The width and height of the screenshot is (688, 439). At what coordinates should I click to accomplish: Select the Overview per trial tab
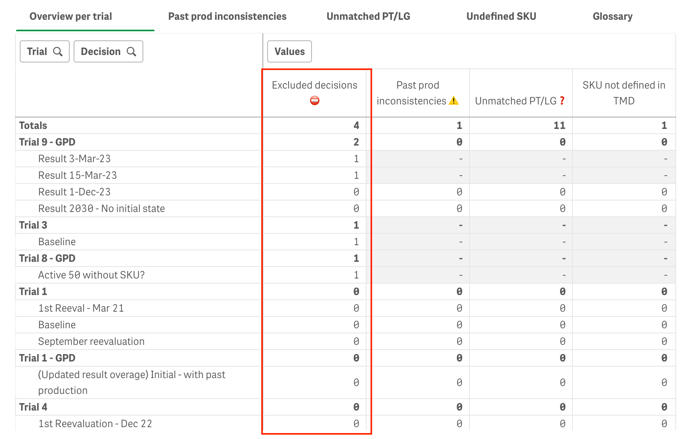71,17
